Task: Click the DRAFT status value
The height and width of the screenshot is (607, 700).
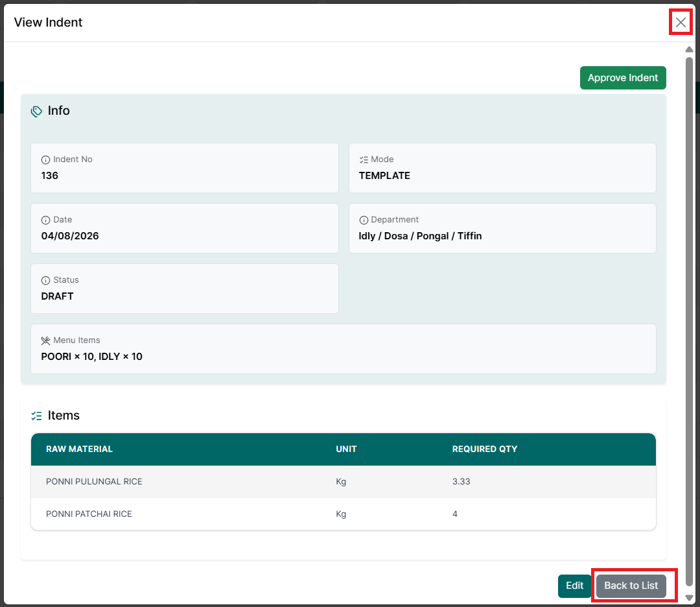Action: click(x=57, y=296)
